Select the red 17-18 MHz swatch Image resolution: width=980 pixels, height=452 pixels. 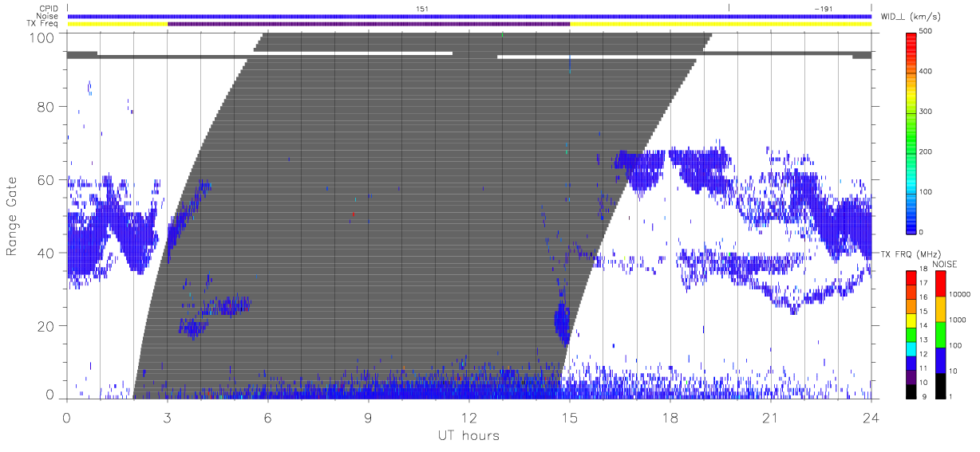(x=911, y=278)
